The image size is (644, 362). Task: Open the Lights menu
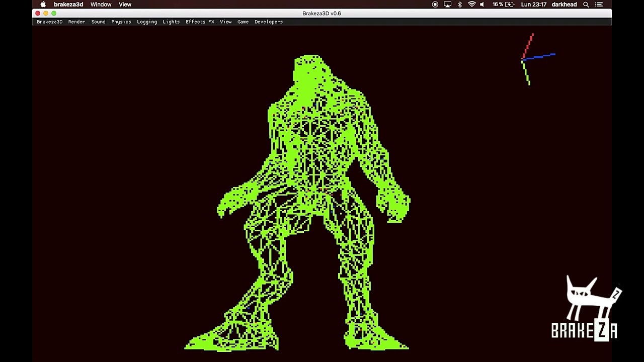click(171, 22)
